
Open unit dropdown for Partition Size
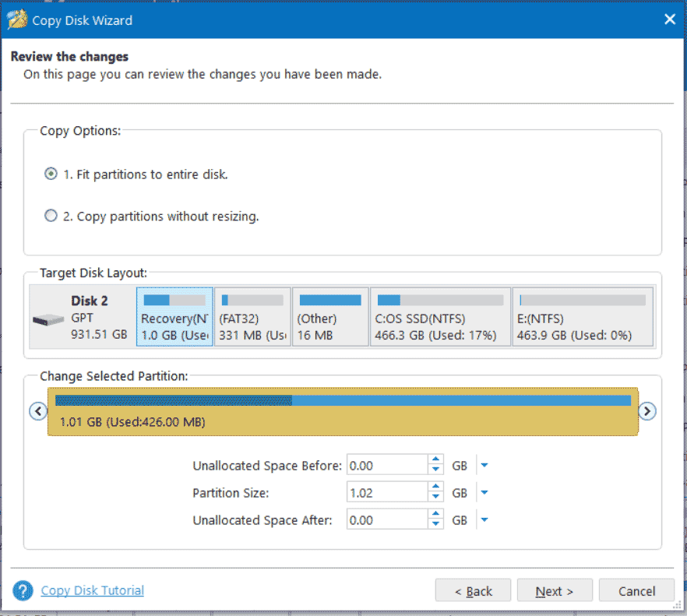[x=484, y=492]
